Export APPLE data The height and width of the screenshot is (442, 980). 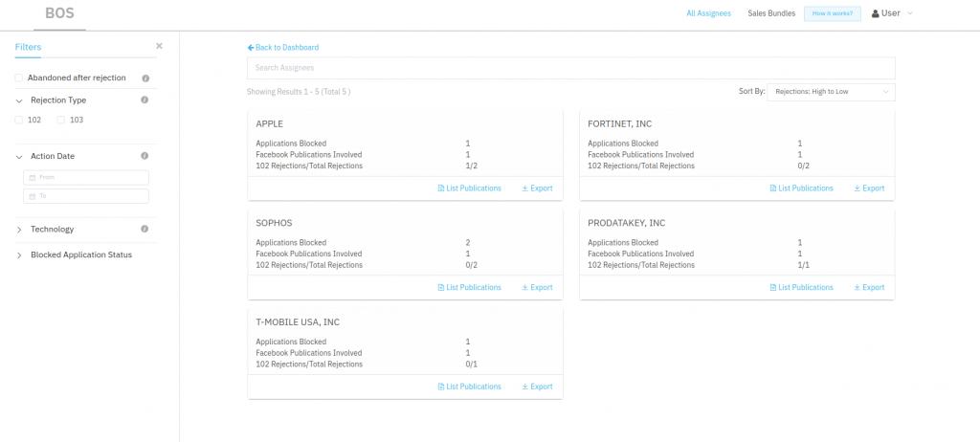(538, 188)
